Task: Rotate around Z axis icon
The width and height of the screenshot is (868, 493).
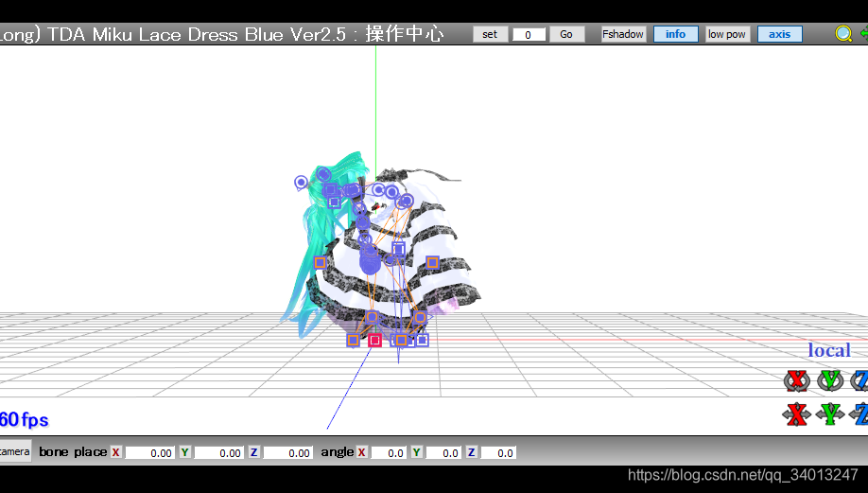Action: pos(859,380)
